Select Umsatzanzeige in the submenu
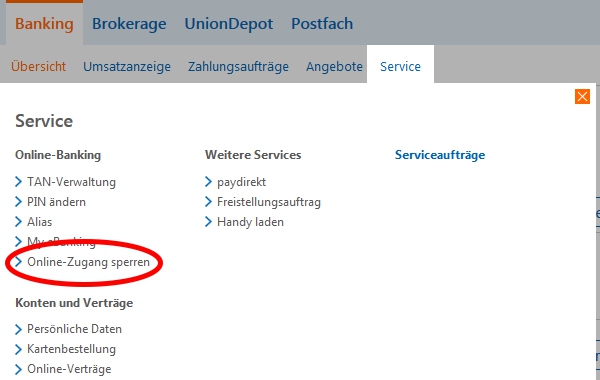Viewport: 600px width, 380px height. coord(127,67)
